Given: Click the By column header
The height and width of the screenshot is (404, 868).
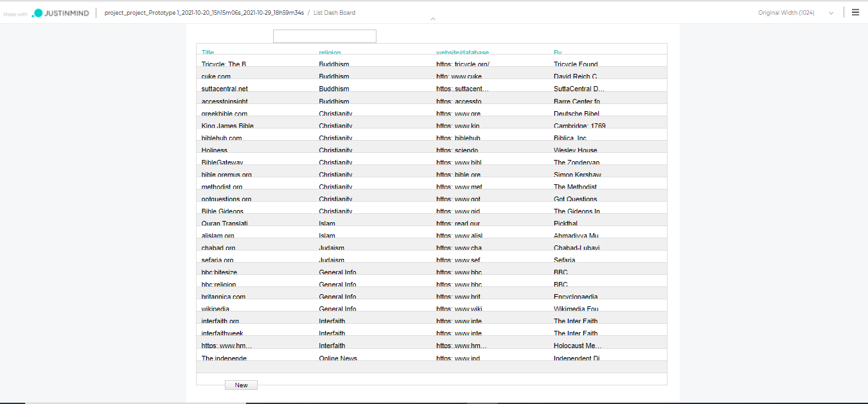Looking at the screenshot, I should pos(557,52).
